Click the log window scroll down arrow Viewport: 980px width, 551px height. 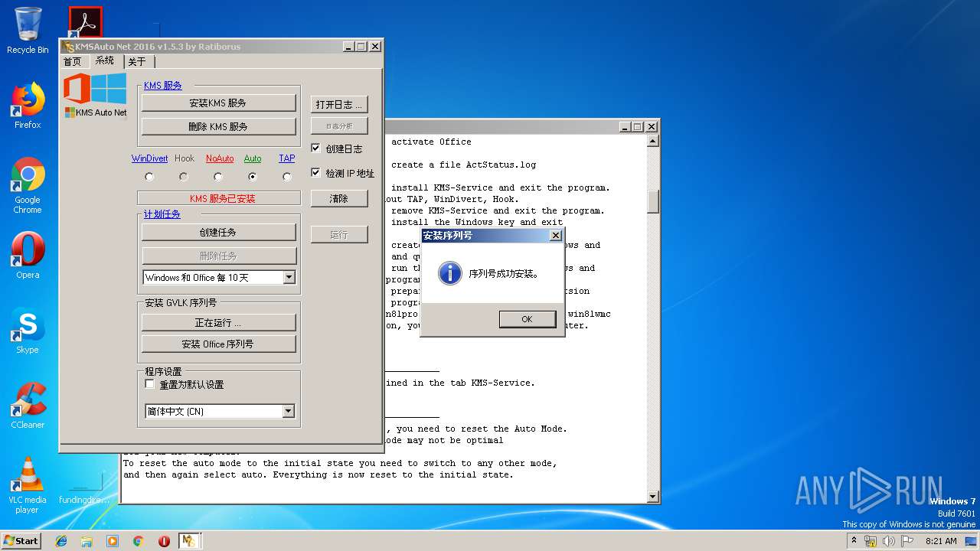click(x=653, y=497)
